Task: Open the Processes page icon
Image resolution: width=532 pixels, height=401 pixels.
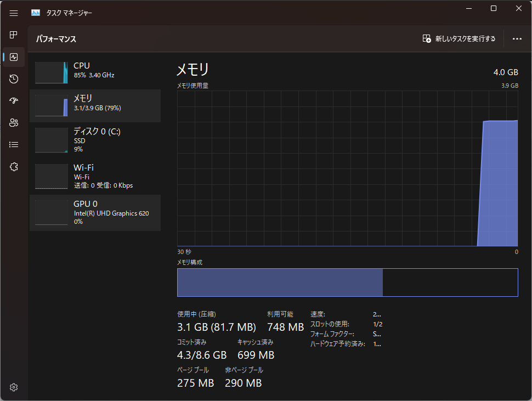Action: 14,35
